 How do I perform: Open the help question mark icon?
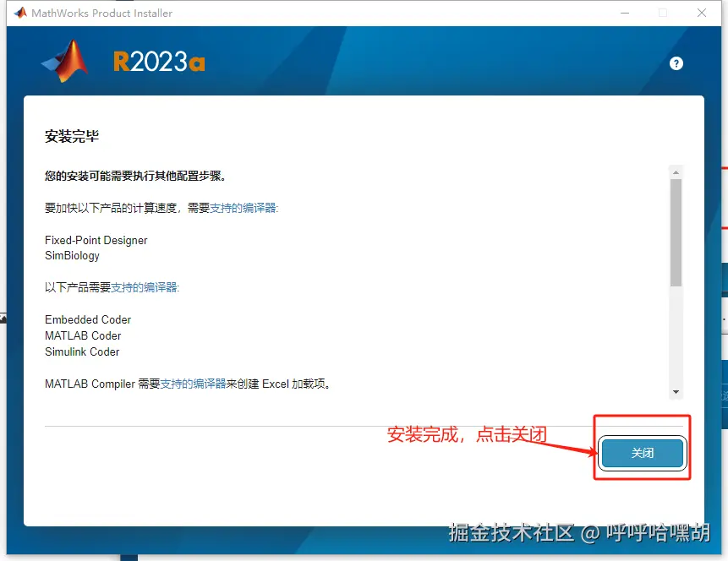click(x=676, y=63)
